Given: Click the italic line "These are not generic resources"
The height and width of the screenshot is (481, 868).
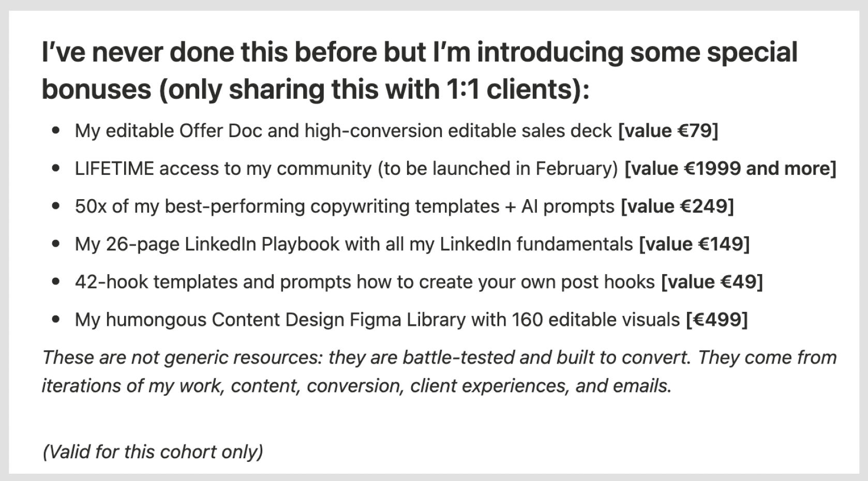Looking at the screenshot, I should coord(439,358).
